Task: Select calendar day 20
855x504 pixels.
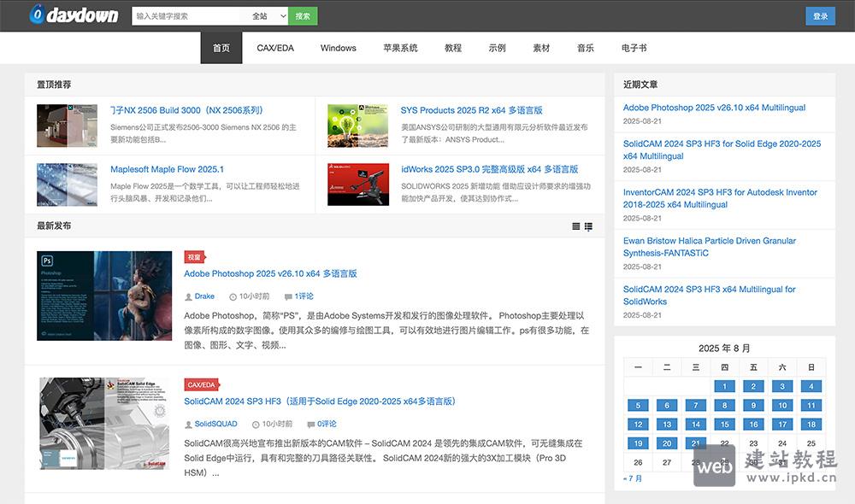Action: (x=667, y=443)
